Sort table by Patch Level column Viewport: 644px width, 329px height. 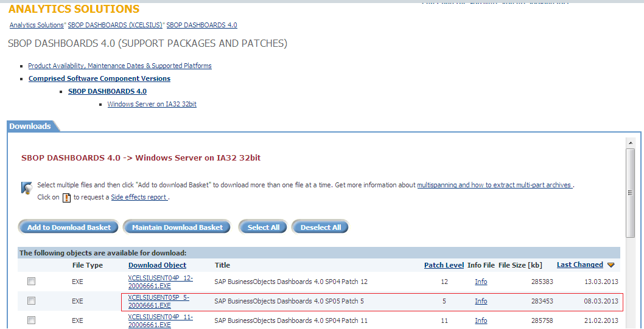(444, 265)
